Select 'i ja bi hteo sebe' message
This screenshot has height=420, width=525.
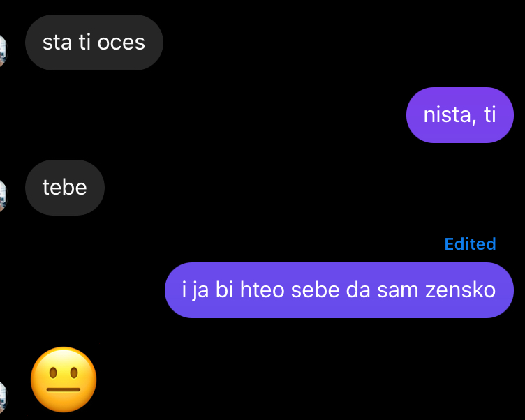coord(339,290)
